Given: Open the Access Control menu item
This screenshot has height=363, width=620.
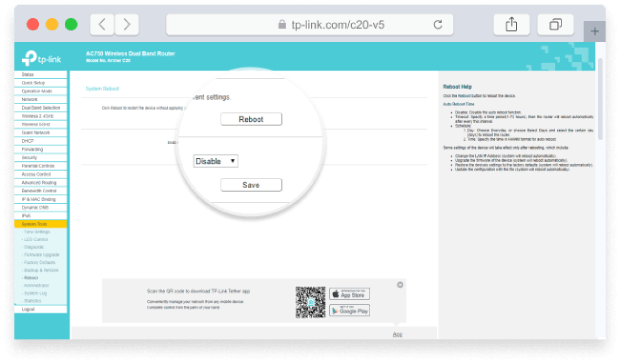Looking at the screenshot, I should [x=41, y=174].
